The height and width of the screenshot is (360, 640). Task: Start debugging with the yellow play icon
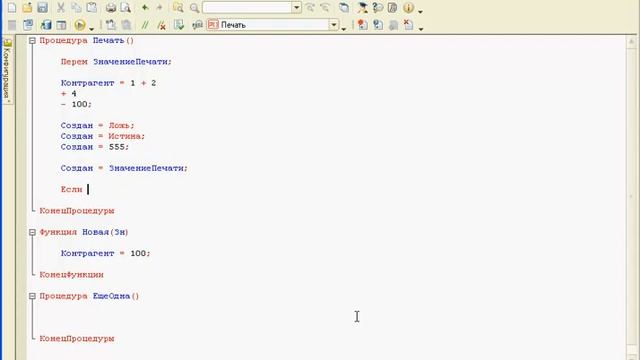click(x=80, y=25)
